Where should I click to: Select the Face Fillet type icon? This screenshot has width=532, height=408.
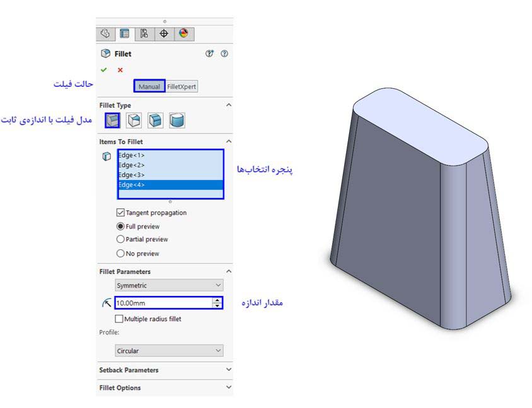point(155,120)
